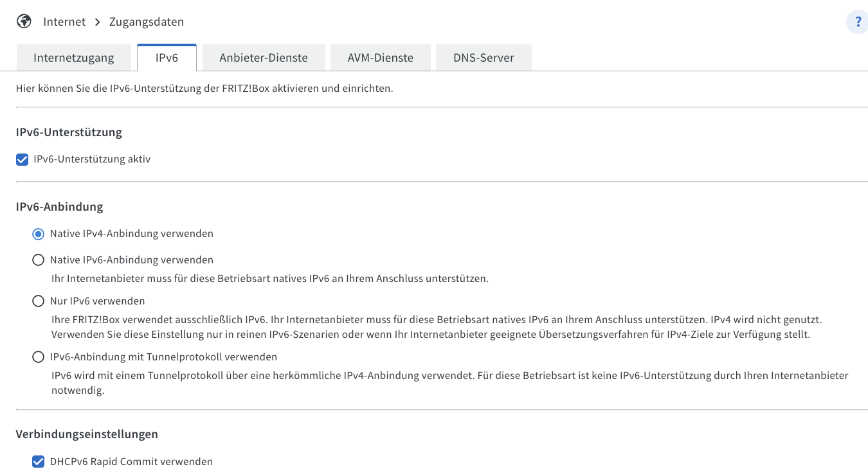Image resolution: width=868 pixels, height=476 pixels.
Task: Open the Anbieter-Dienste tab
Action: click(264, 58)
